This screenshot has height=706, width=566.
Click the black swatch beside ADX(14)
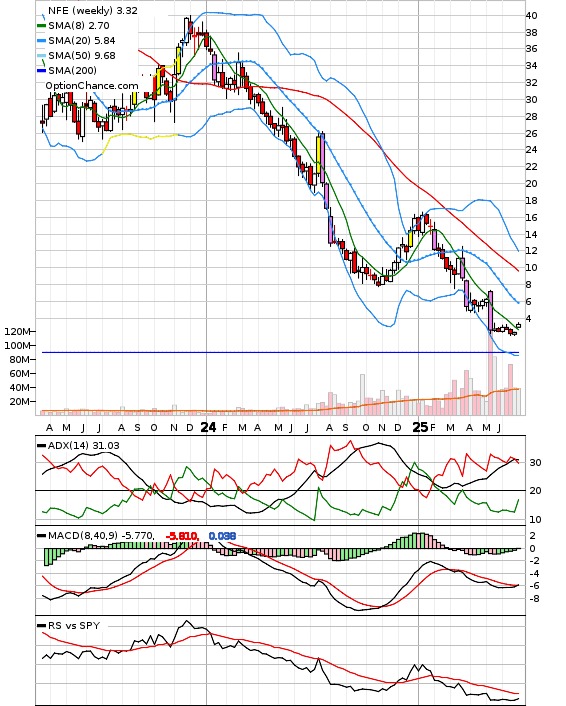tap(41, 446)
